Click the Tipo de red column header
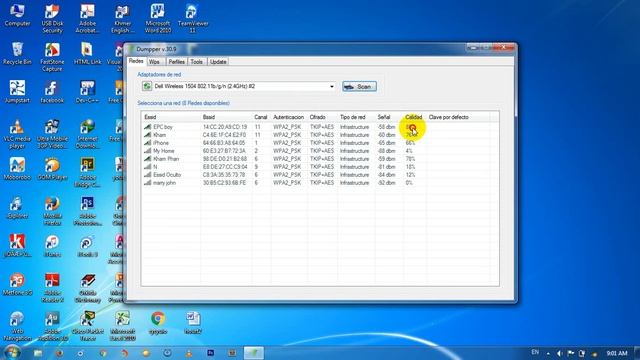The width and height of the screenshot is (640, 360). click(356, 117)
